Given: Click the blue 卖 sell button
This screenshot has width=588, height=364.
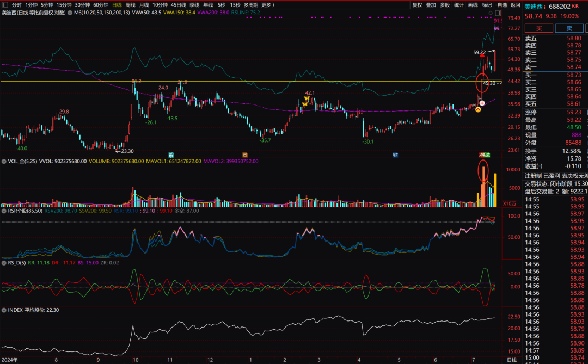Looking at the screenshot, I should (x=569, y=28).
